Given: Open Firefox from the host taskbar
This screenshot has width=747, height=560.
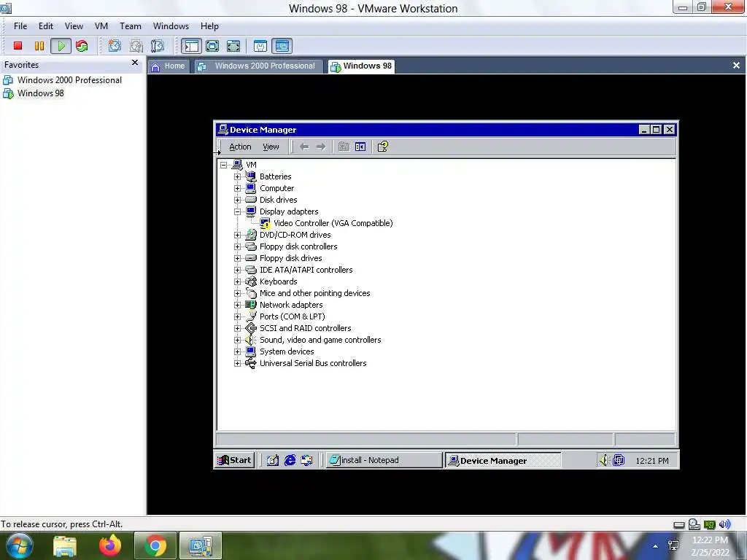Looking at the screenshot, I should click(110, 545).
